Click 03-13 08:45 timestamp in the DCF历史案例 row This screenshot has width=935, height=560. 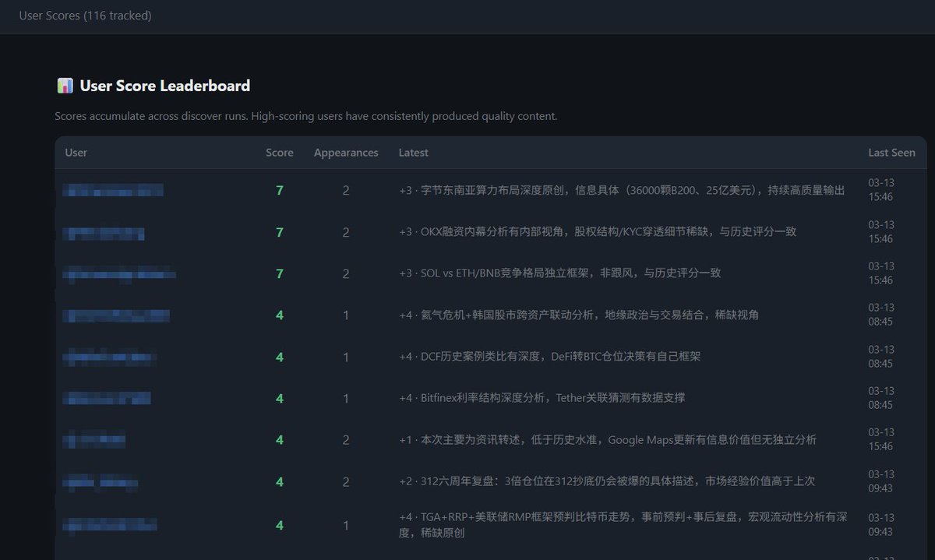pos(881,357)
